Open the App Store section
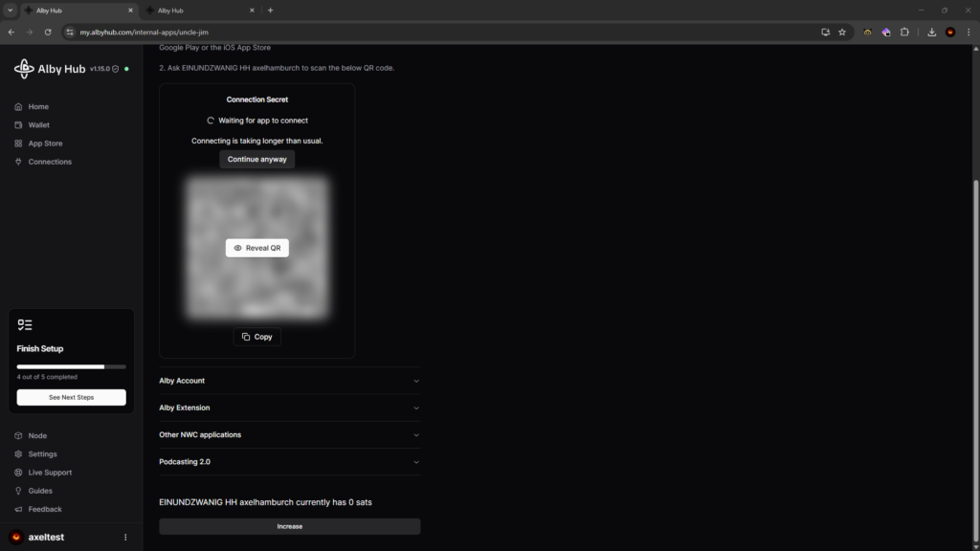Viewport: 980px width, 551px height. (45, 143)
